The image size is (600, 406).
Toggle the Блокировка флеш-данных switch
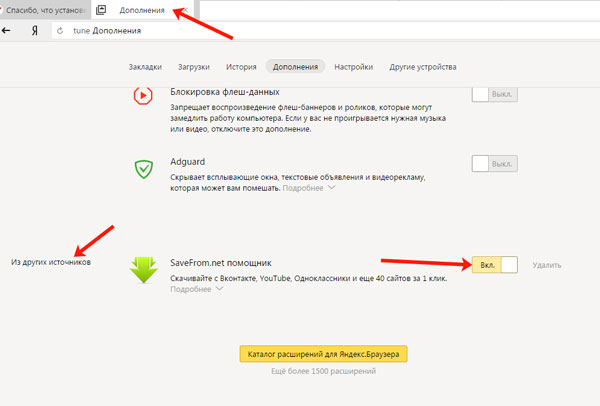[493, 96]
